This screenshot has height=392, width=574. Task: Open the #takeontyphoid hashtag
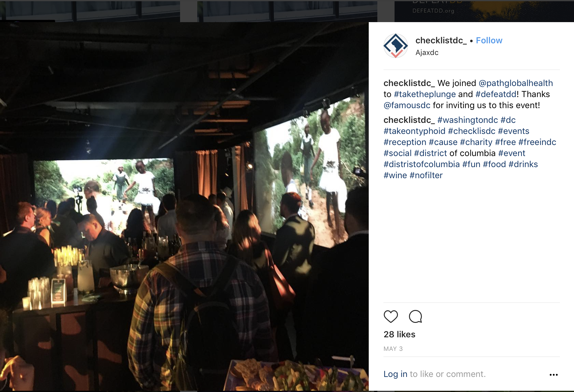[414, 131]
